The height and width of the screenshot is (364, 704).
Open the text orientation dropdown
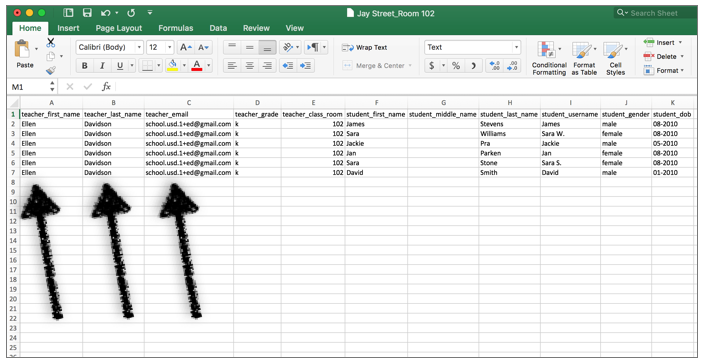297,47
